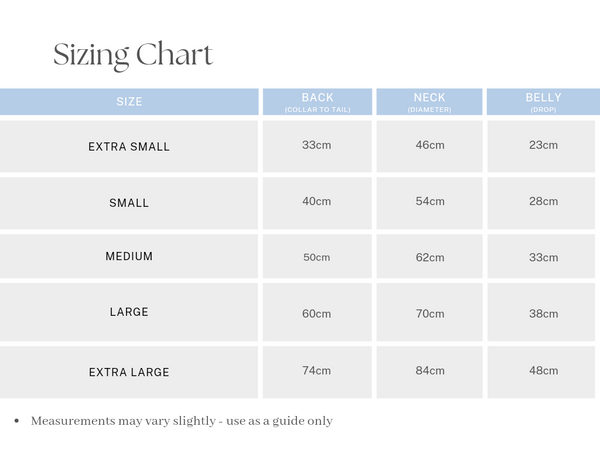Click the 33cm back measurement cell
600x450 pixels.
click(317, 146)
